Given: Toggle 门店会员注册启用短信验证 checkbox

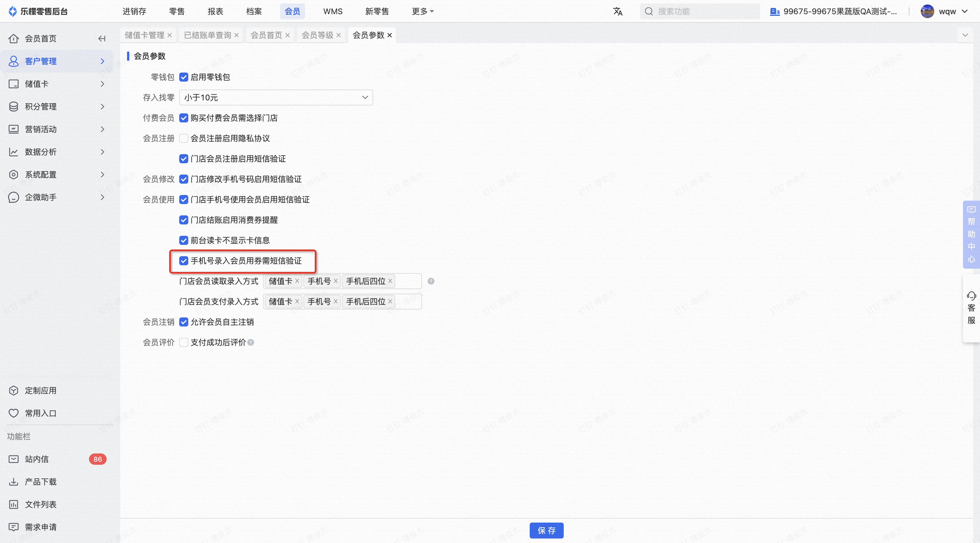Looking at the screenshot, I should click(184, 159).
